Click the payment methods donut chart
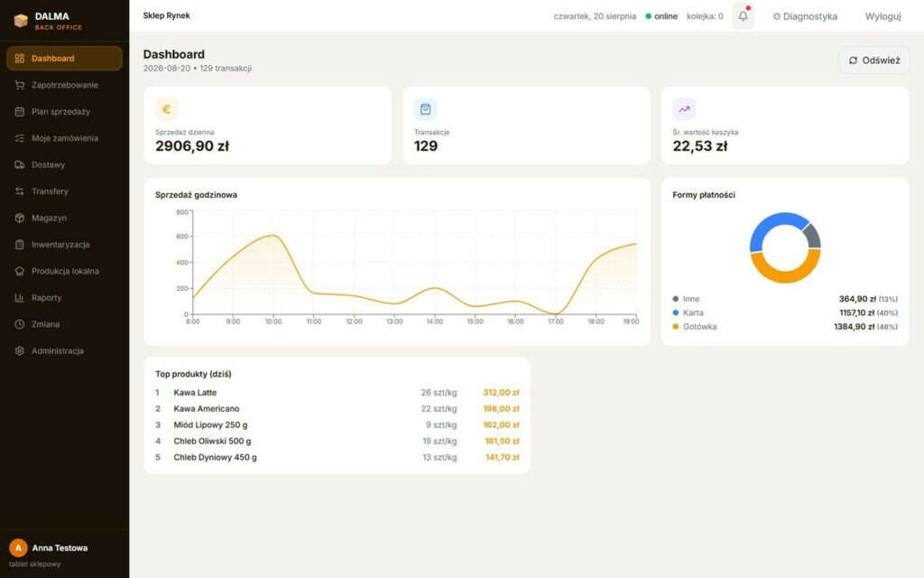Image resolution: width=924 pixels, height=578 pixels. click(x=785, y=247)
